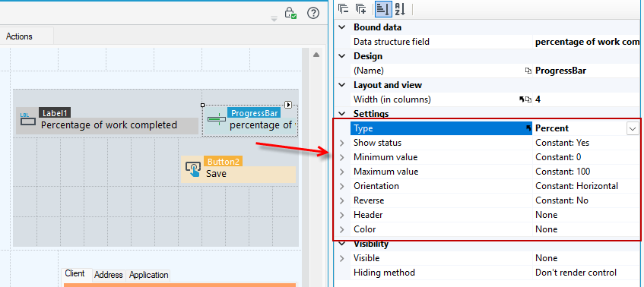The width and height of the screenshot is (644, 287).
Task: Click the gray dropdown arrow beside lock icon
Action: coord(274,18)
